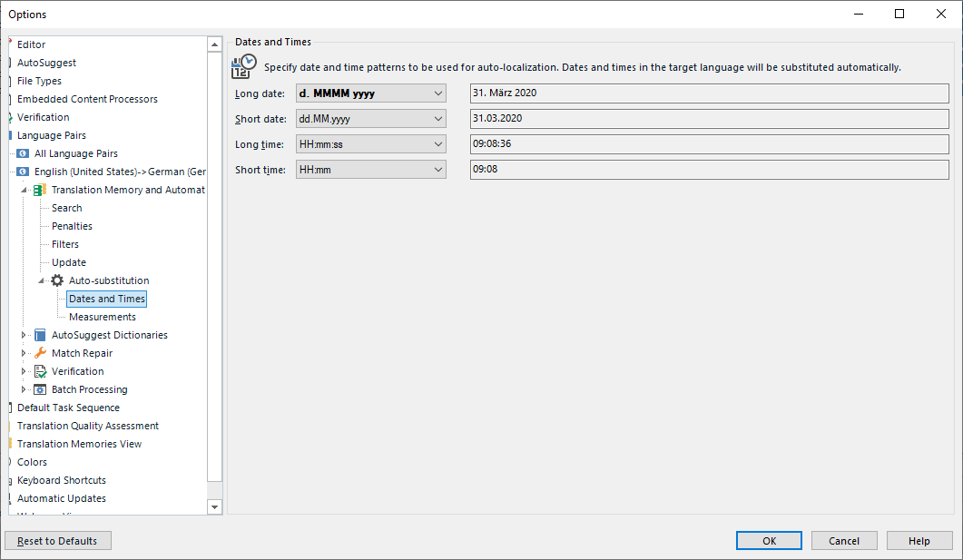Select the AutoSuggest Dictionaries book icon
The width and height of the screenshot is (963, 560).
pyautogui.click(x=38, y=335)
